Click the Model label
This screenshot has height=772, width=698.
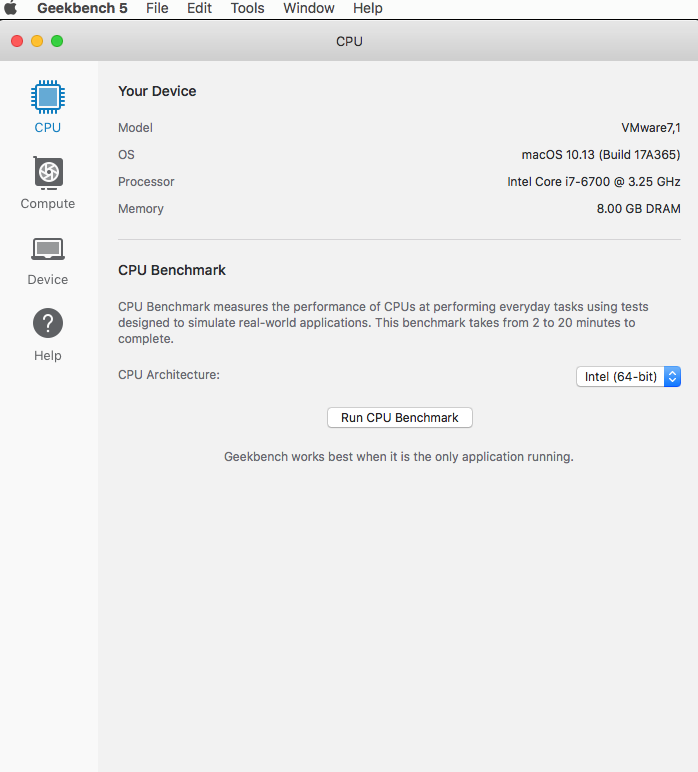(135, 128)
